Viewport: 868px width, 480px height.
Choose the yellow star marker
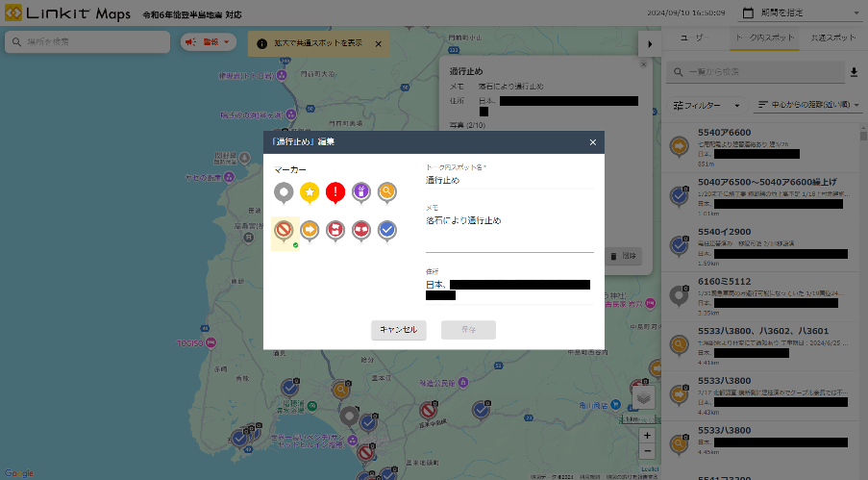pos(310,193)
